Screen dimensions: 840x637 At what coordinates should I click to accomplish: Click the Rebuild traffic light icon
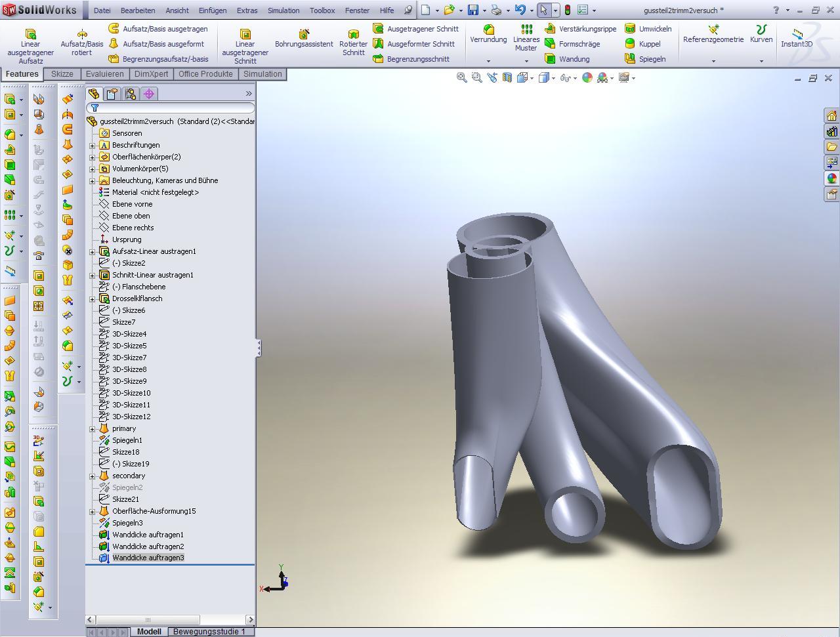click(568, 10)
